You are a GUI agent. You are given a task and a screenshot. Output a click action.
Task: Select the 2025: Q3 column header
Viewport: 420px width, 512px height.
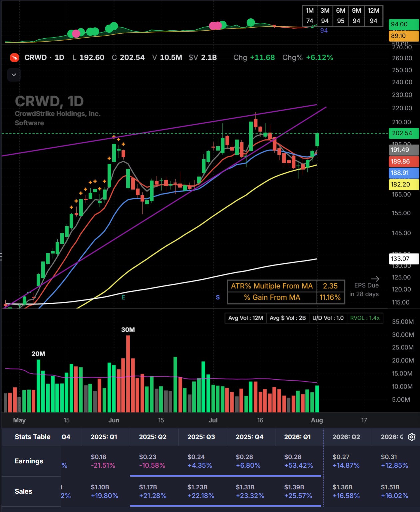pyautogui.click(x=201, y=437)
